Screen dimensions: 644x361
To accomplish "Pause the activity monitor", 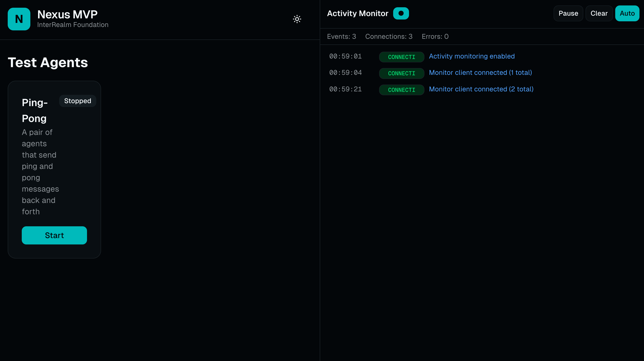I will tap(568, 13).
